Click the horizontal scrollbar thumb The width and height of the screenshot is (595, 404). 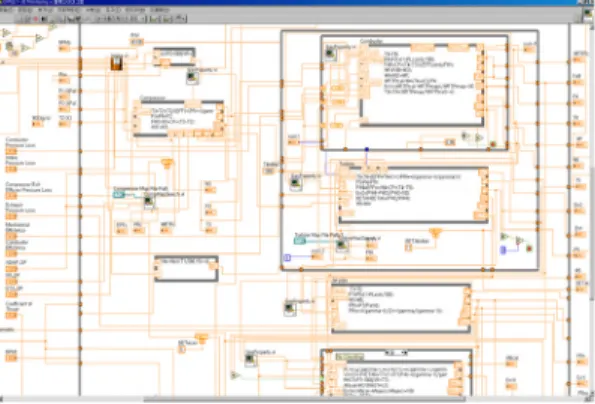point(304,399)
